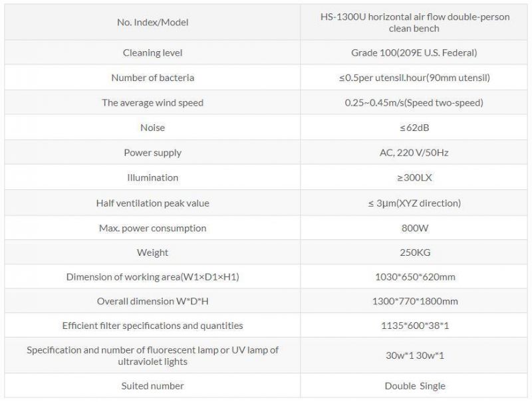This screenshot has height=402, width=532.
Task: Select the Double Single value cell
Action: click(414, 386)
